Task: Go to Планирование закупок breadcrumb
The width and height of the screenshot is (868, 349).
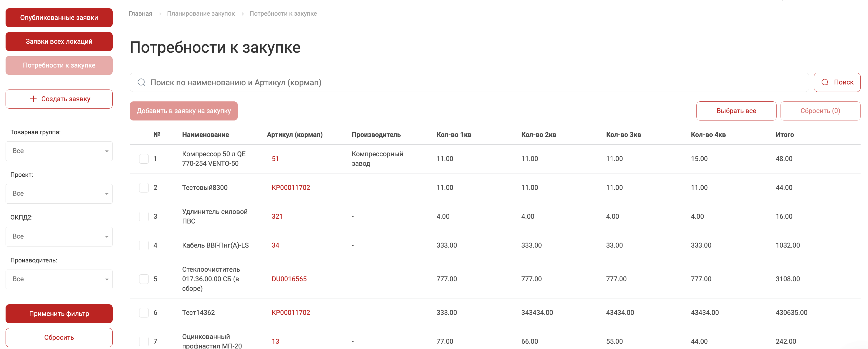Action: point(201,14)
